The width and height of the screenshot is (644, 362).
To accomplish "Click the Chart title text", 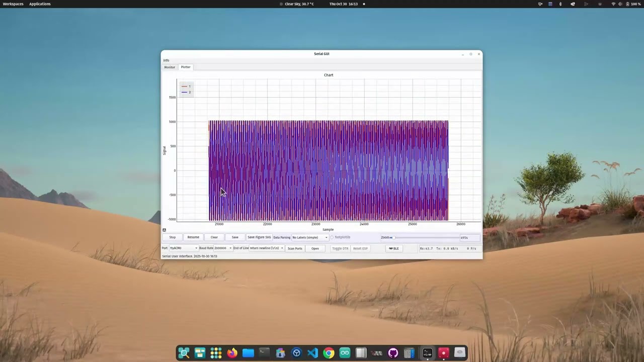I will pos(329,75).
